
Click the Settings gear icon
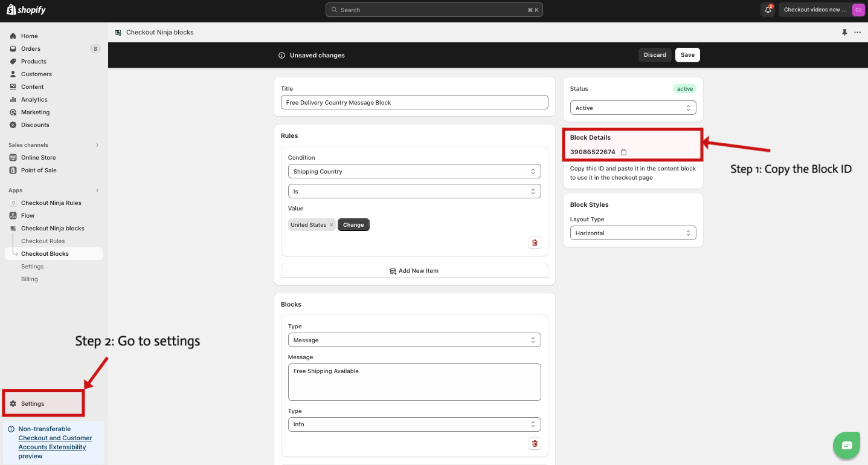13,404
